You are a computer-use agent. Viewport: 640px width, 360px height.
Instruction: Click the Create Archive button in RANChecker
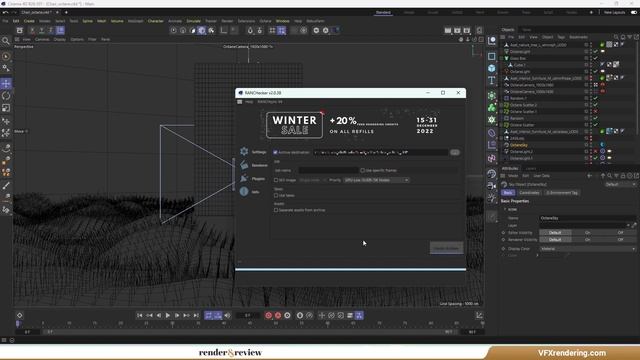[447, 248]
